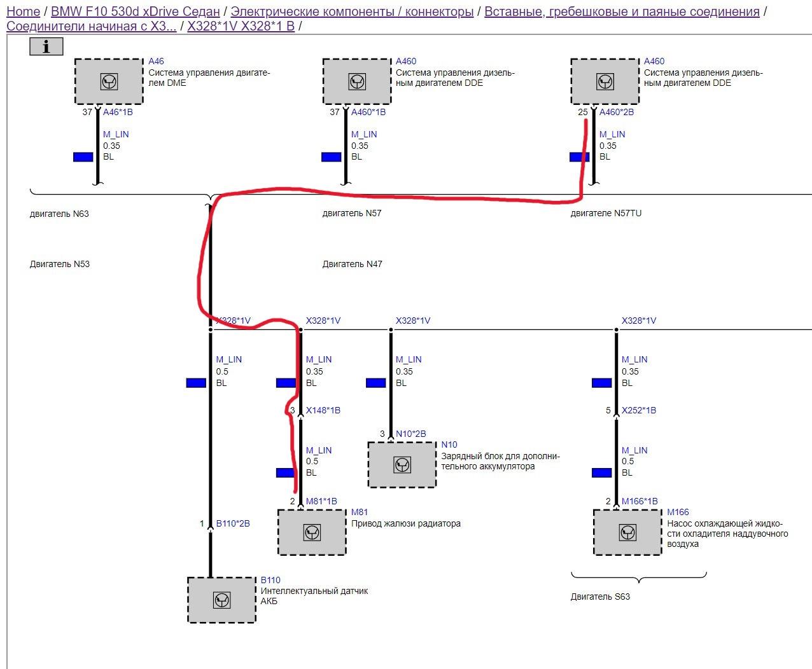
Task: Click the A46 DME control unit icon
Action: click(109, 81)
